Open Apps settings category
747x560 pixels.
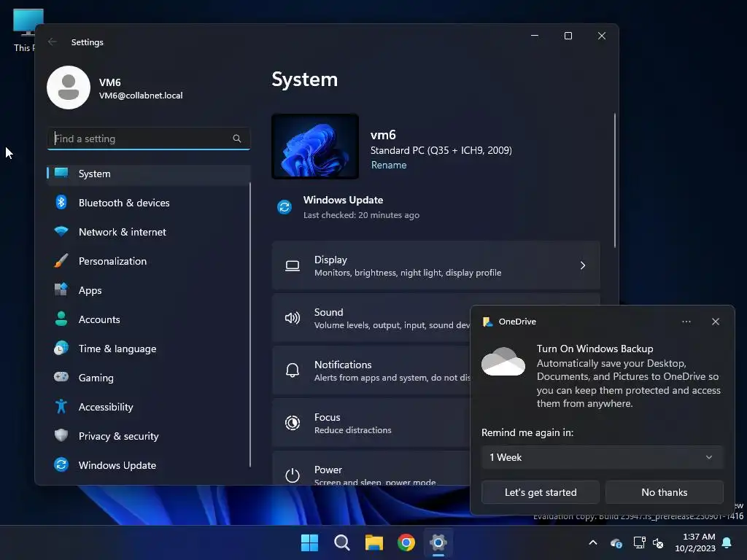point(149,290)
